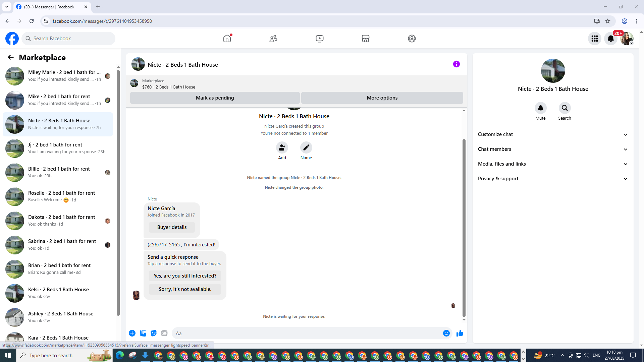This screenshot has height=362, width=644.
Task: Bookmark this page with the star icon
Action: [x=608, y=21]
